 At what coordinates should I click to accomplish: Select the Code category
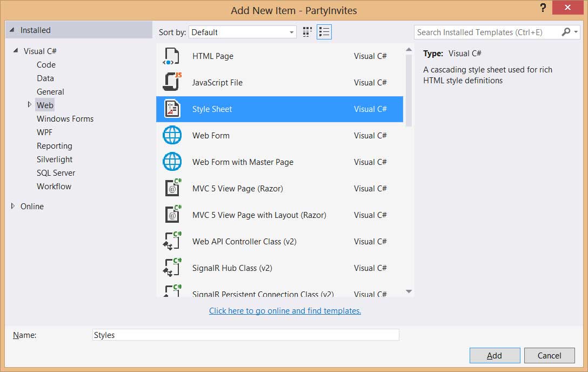46,64
